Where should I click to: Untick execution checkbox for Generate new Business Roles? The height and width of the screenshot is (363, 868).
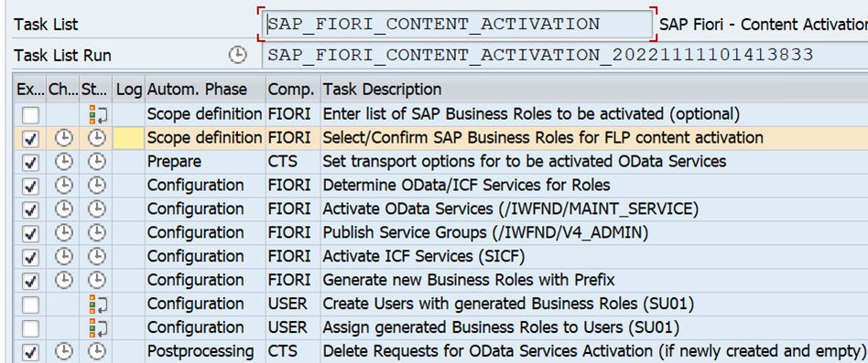point(30,281)
